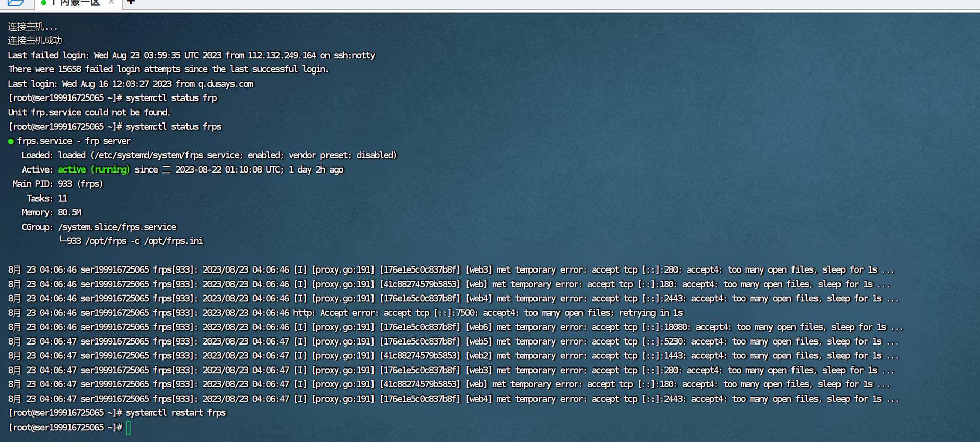Click [web4] log line at 04:06:46
The width and height of the screenshot is (980, 442).
pyautogui.click(x=453, y=298)
